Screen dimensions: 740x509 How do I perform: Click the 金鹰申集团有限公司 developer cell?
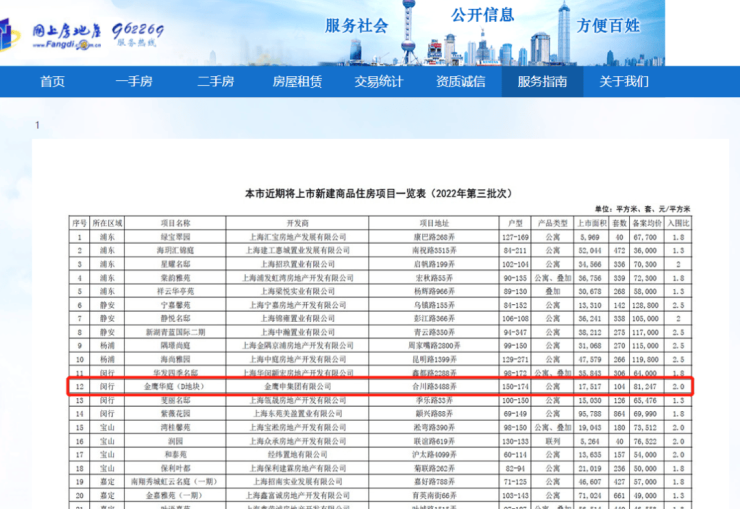click(298, 383)
